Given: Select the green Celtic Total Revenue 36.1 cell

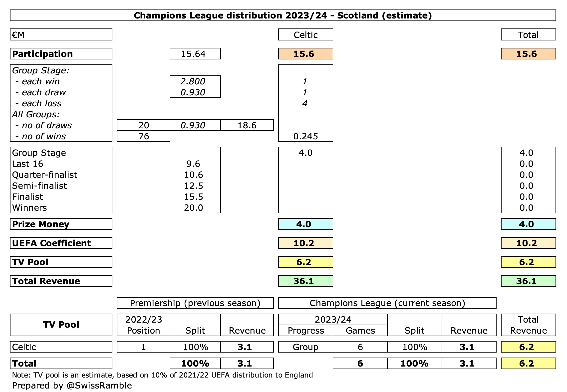Looking at the screenshot, I should coord(306,281).
